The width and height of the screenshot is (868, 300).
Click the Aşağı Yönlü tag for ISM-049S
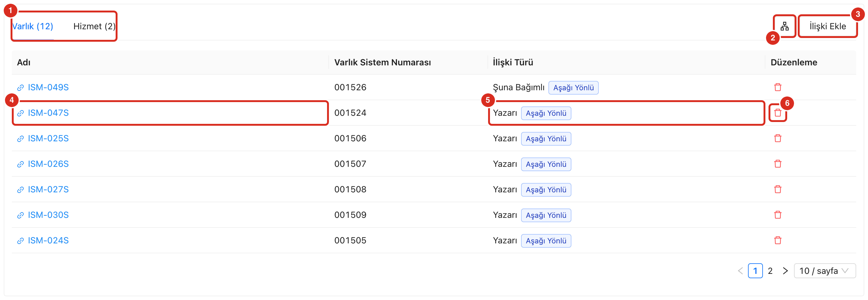click(x=573, y=88)
